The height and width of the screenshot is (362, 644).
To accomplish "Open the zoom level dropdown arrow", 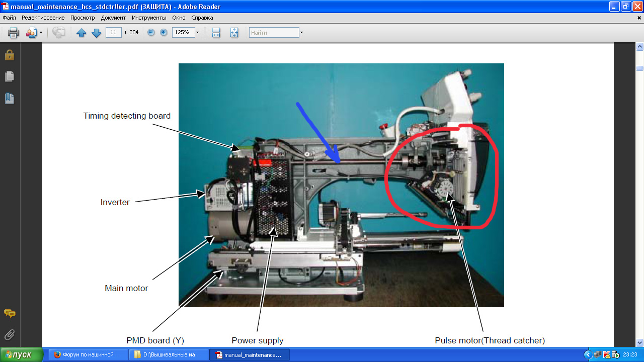I will [197, 33].
